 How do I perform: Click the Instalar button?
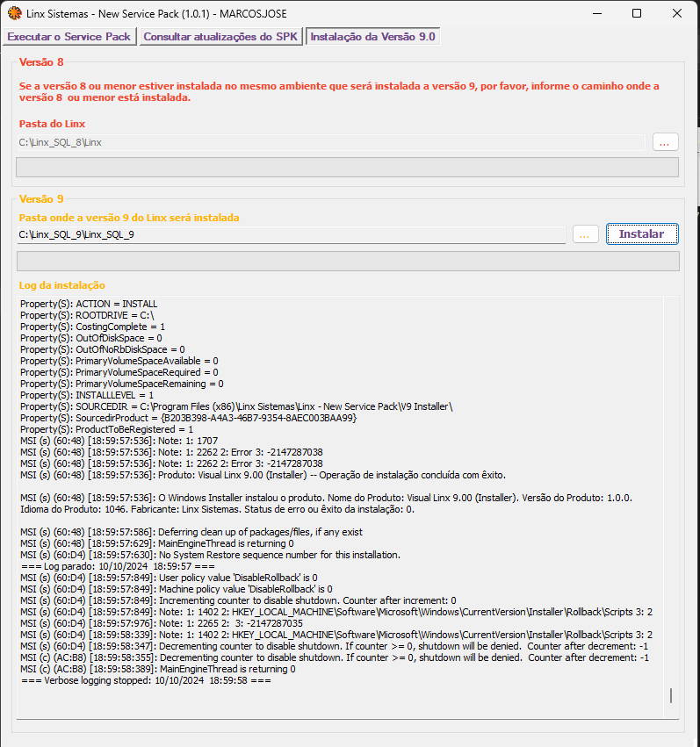[x=642, y=233]
